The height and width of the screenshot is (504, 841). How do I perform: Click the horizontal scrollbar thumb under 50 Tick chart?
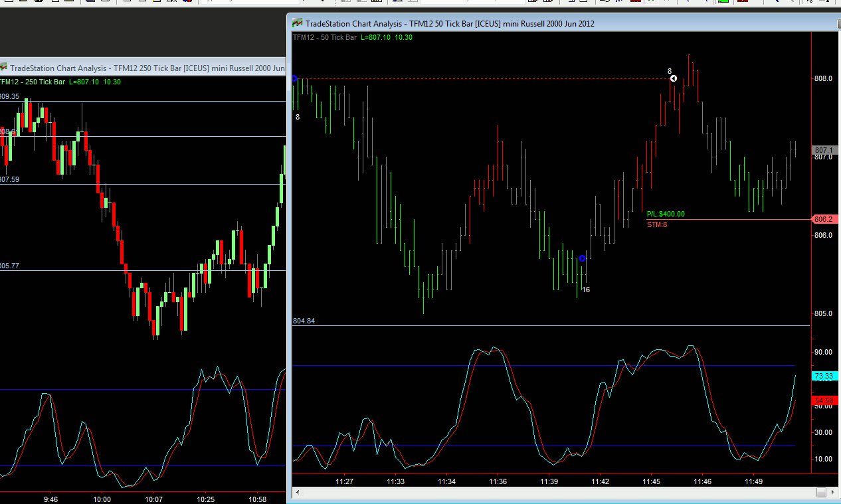click(822, 492)
